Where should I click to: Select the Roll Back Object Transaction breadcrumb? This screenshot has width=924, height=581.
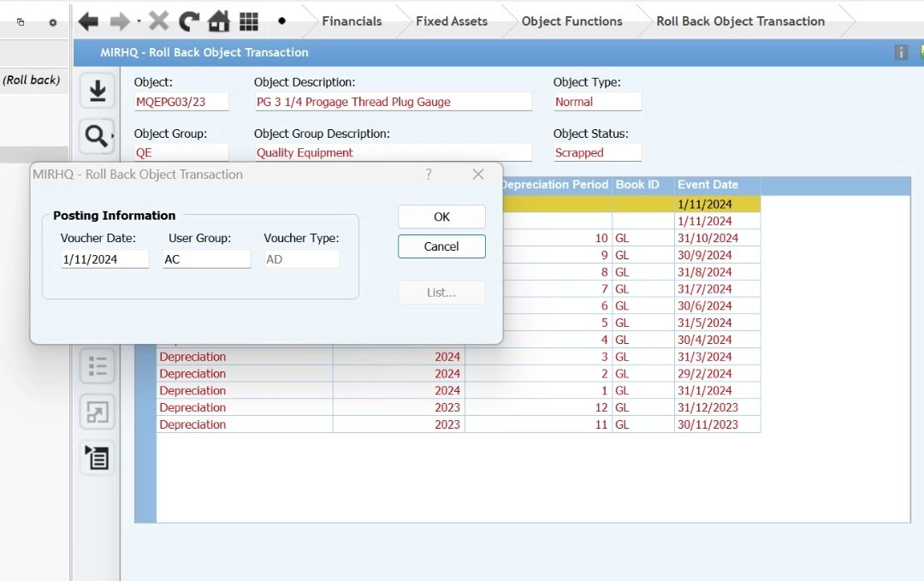[741, 21]
